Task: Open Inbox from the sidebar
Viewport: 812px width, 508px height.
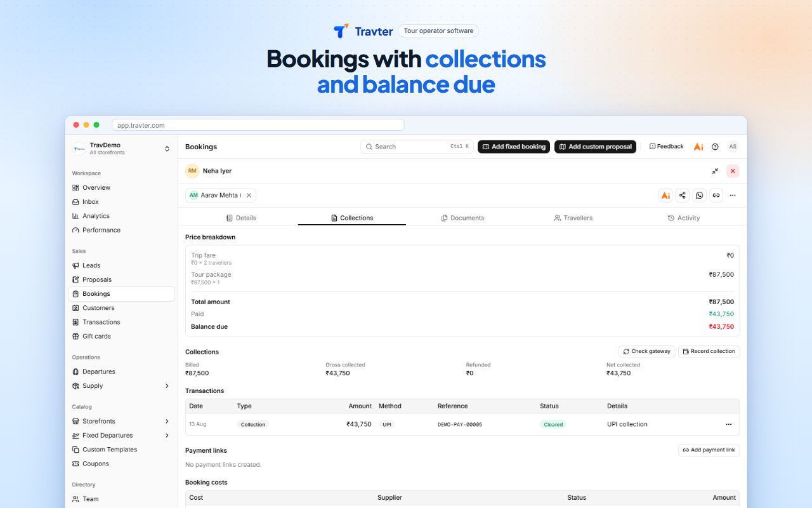Action: click(121, 202)
